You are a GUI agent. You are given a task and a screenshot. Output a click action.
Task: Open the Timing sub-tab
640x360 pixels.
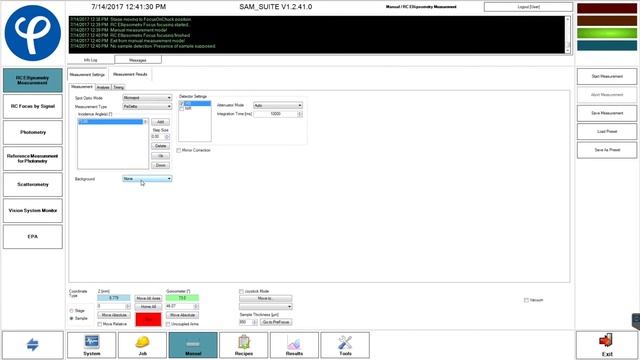tap(118, 87)
